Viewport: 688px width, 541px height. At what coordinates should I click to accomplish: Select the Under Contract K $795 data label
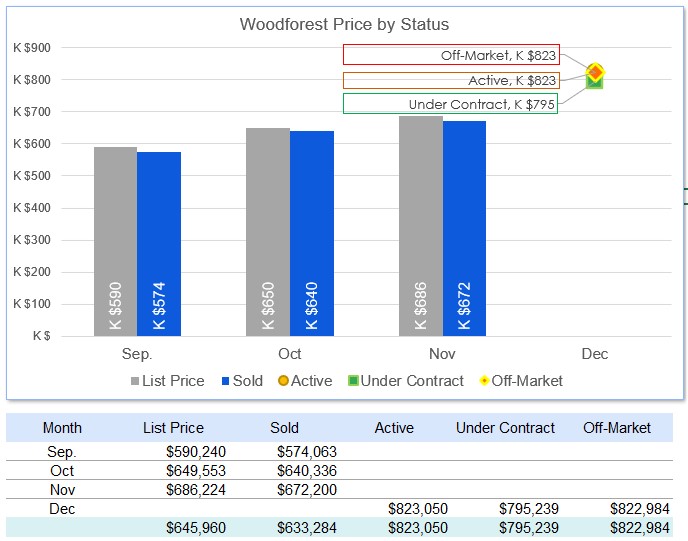451,104
